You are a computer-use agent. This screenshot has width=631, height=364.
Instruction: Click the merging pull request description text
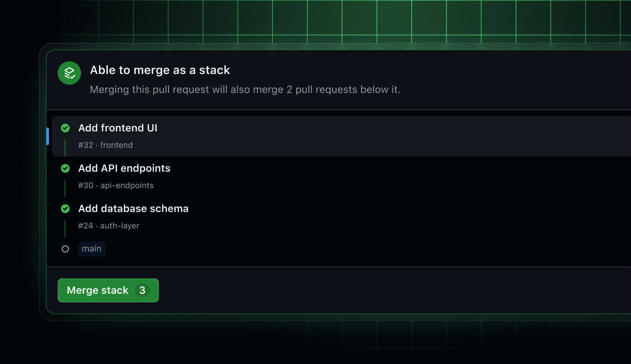click(x=245, y=90)
